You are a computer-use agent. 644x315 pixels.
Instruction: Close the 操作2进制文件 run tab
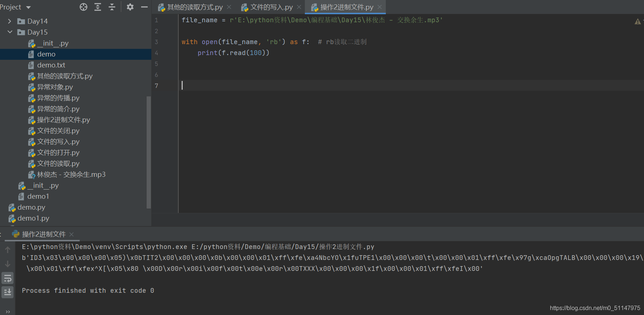pyautogui.click(x=71, y=234)
